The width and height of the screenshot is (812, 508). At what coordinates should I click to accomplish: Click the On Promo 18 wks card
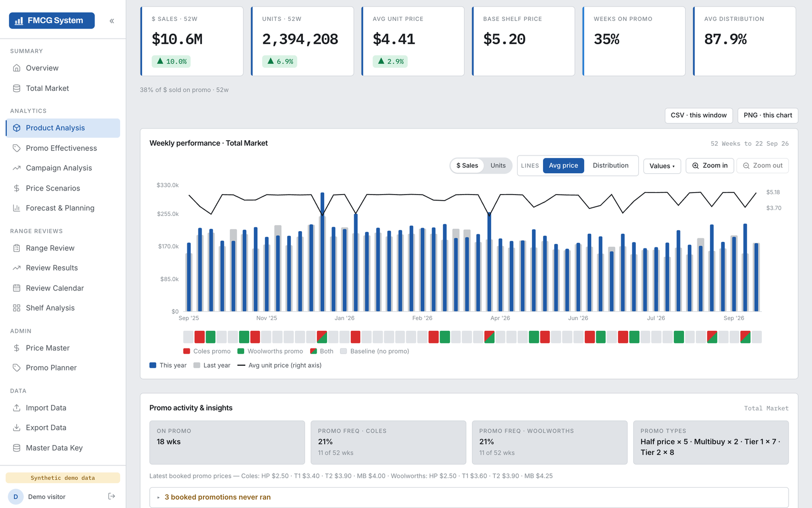(x=227, y=442)
